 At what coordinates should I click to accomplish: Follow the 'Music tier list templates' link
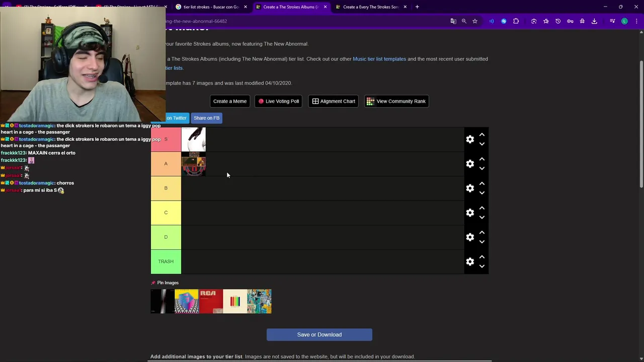(379, 59)
